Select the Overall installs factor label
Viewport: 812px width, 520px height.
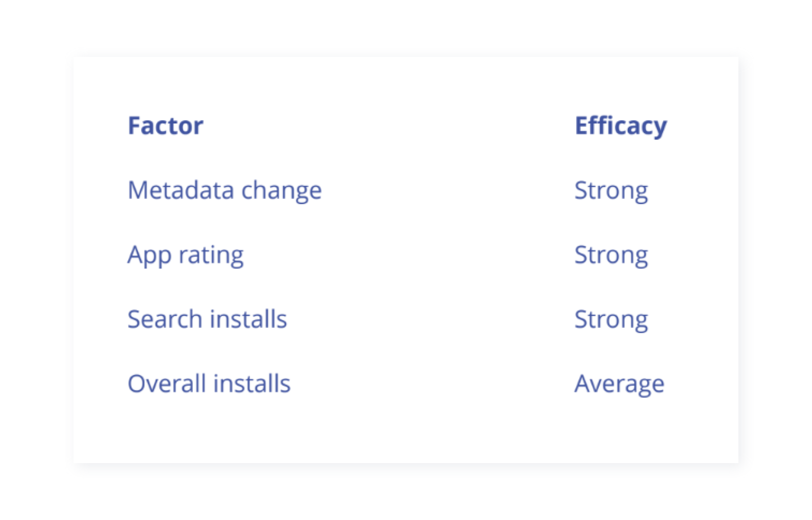209,383
